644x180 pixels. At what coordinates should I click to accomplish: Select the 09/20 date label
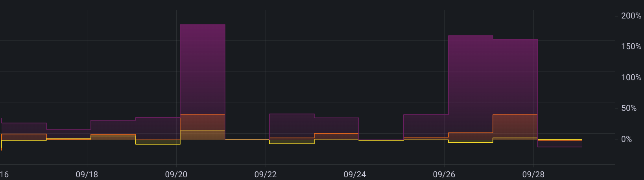(176, 174)
